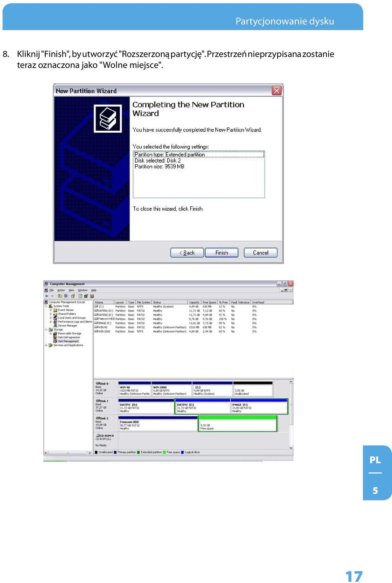The image size is (392, 583).
Task: Select IMAGE (F:) partition block on Disk 1
Action: click(x=259, y=407)
